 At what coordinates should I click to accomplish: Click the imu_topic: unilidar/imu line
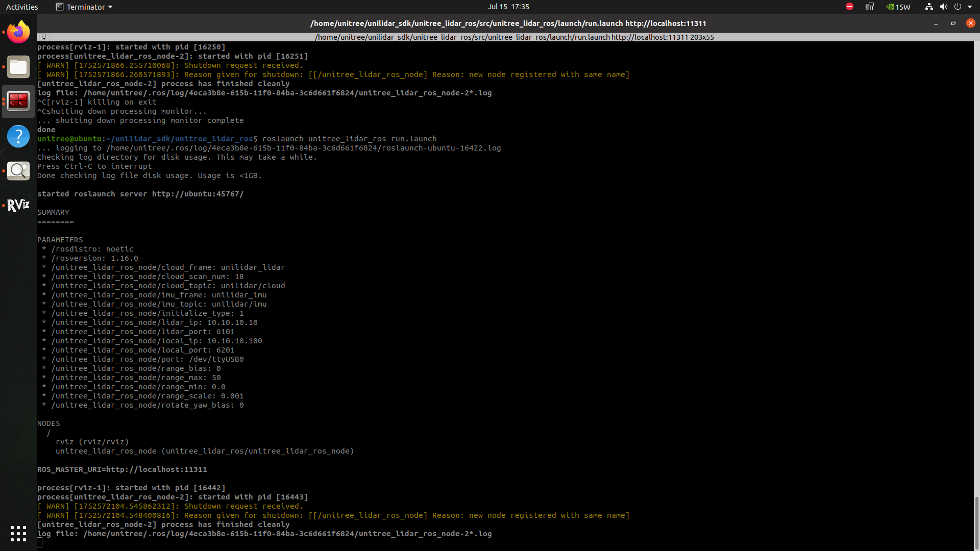(x=154, y=304)
